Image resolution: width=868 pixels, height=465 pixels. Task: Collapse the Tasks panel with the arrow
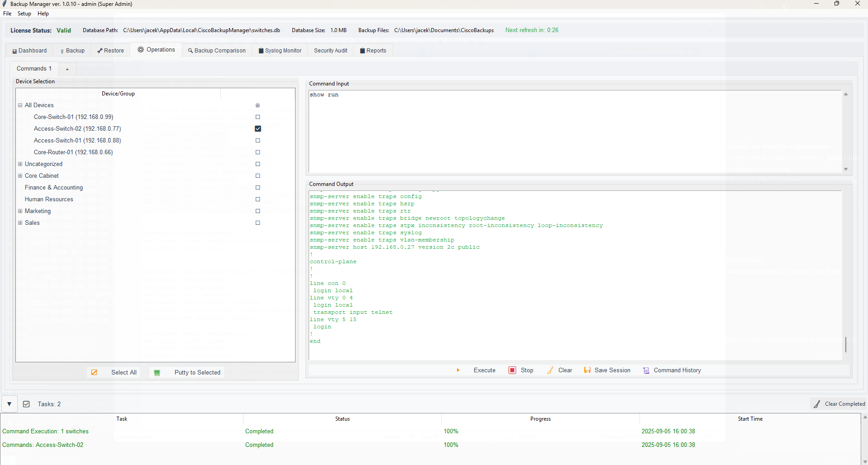[9, 404]
